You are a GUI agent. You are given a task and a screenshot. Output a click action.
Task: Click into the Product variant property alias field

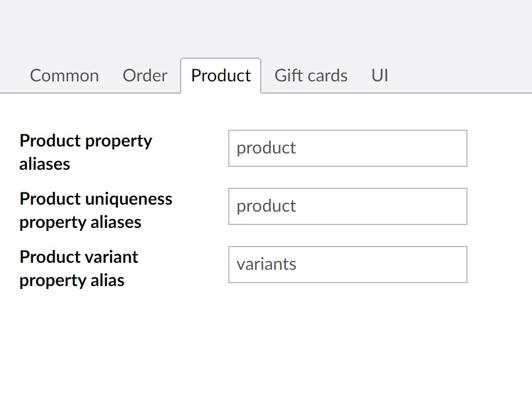click(348, 265)
